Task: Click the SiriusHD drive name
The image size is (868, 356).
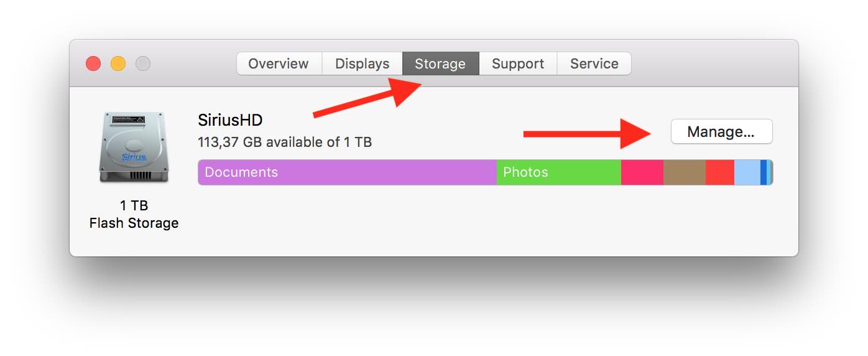Action: [230, 120]
